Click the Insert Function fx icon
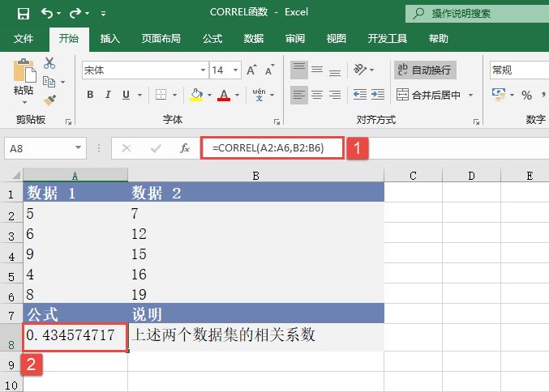The height and width of the screenshot is (392, 549). [x=185, y=148]
